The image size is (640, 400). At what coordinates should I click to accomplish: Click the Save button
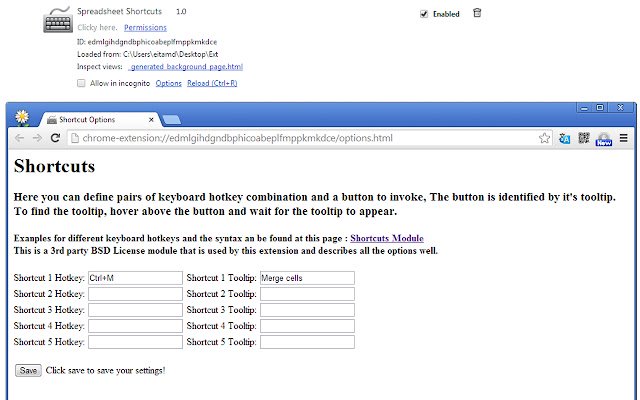(28, 371)
